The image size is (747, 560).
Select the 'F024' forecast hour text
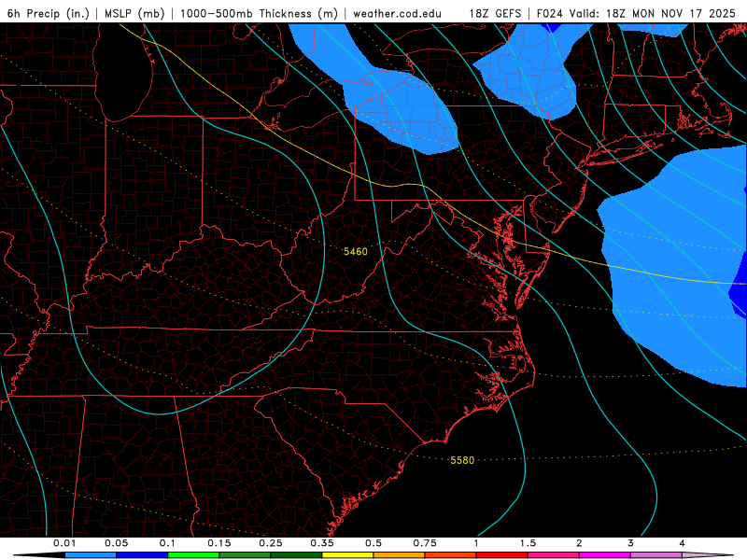pos(549,13)
